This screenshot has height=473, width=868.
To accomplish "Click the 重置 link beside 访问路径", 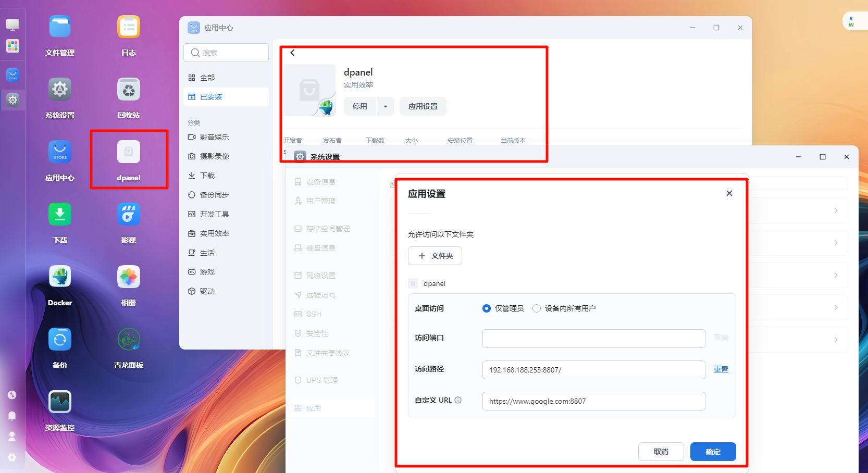I will click(x=721, y=369).
